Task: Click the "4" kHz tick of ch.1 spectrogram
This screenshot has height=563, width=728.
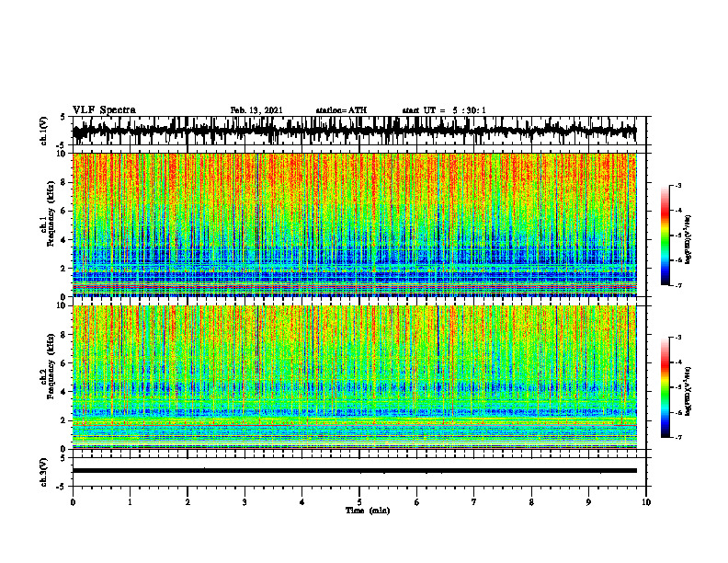Action: pos(65,240)
